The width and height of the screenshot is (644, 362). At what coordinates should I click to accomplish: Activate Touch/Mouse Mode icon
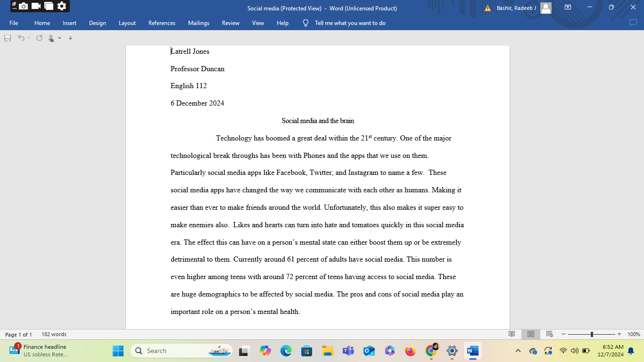pyautogui.click(x=51, y=38)
